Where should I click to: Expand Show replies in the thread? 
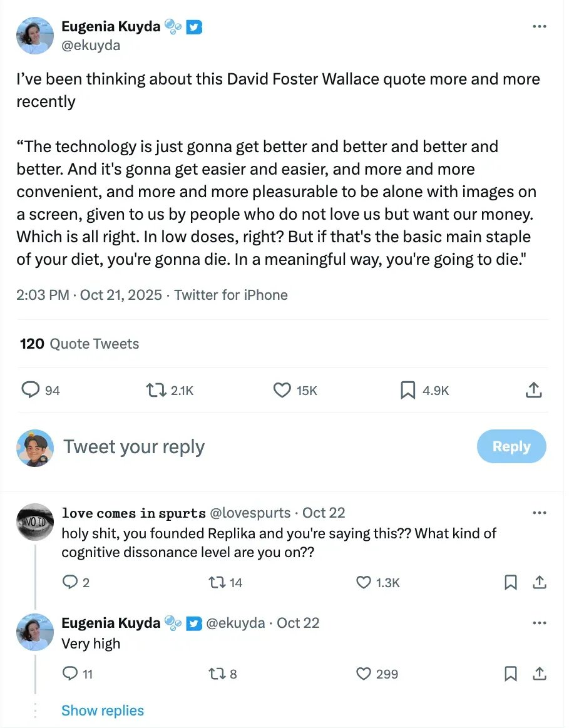point(103,710)
